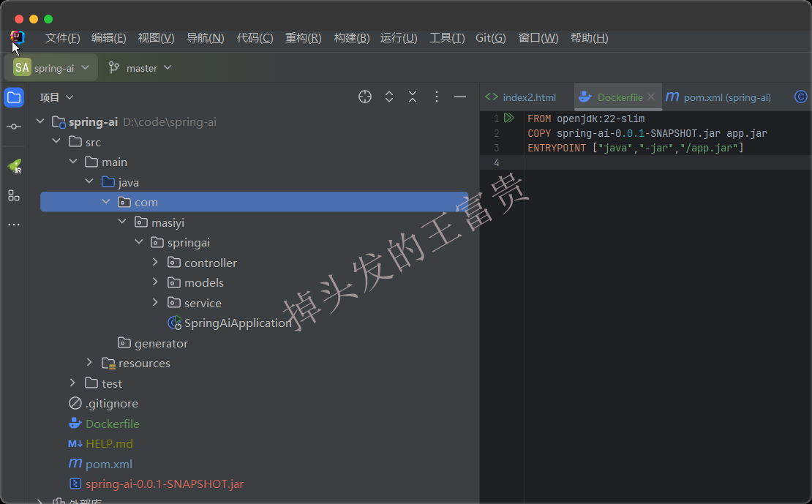Select .gitignore in project tree
The image size is (812, 504).
111,404
